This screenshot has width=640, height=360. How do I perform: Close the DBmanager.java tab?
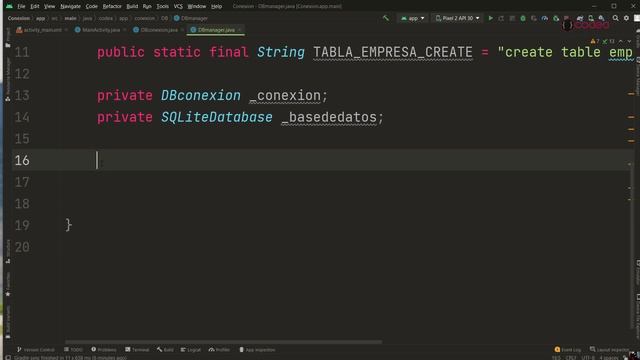[240, 30]
